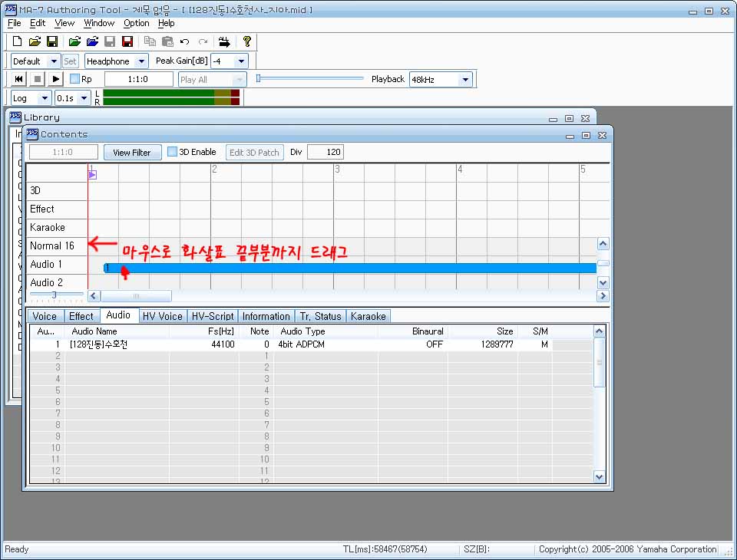Click the 1:1:0 position field in playback toolbar

click(x=139, y=79)
